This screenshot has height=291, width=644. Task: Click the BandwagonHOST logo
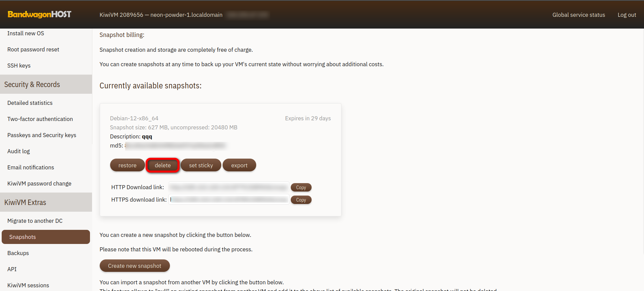tap(39, 14)
